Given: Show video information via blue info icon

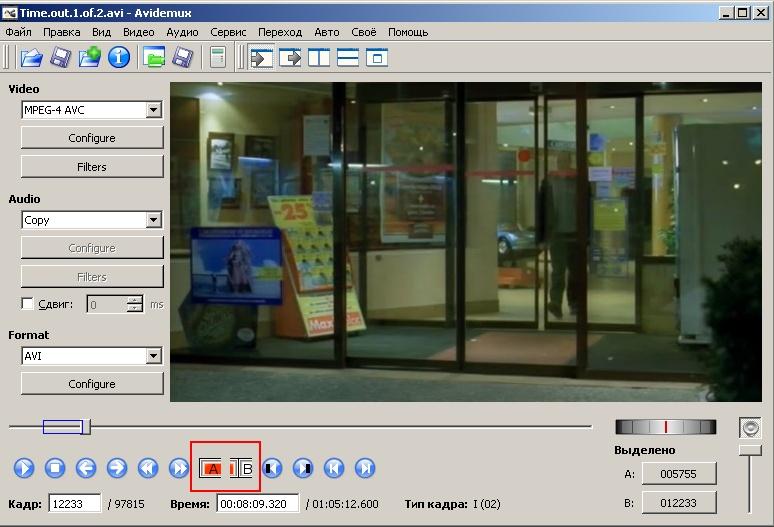Looking at the screenshot, I should click(119, 57).
